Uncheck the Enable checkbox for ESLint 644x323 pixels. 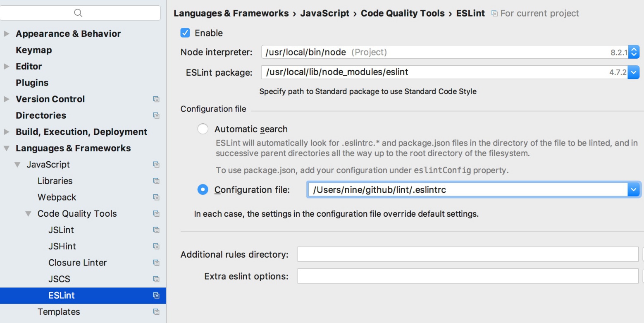pos(185,33)
